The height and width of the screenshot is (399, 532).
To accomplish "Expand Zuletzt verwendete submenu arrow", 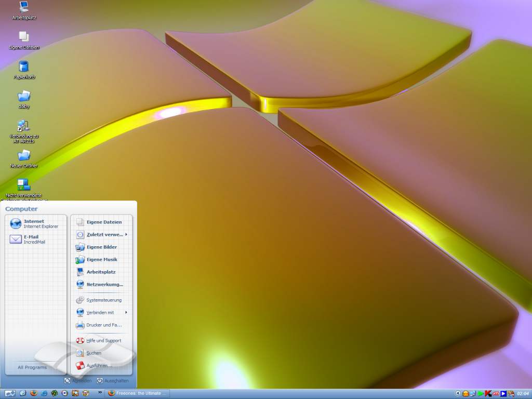I will pos(126,234).
